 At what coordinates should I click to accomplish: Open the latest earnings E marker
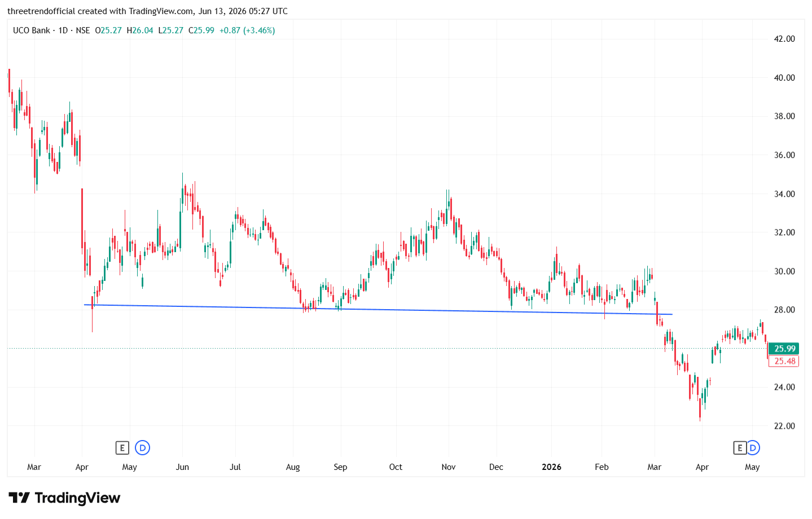(x=739, y=448)
